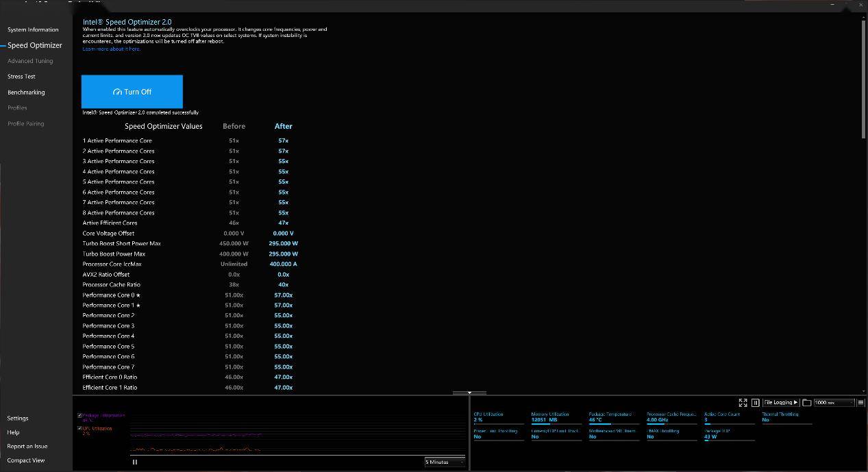This screenshot has width=868, height=472.
Task: Open the monitor panel hamburger menu
Action: tap(861, 403)
